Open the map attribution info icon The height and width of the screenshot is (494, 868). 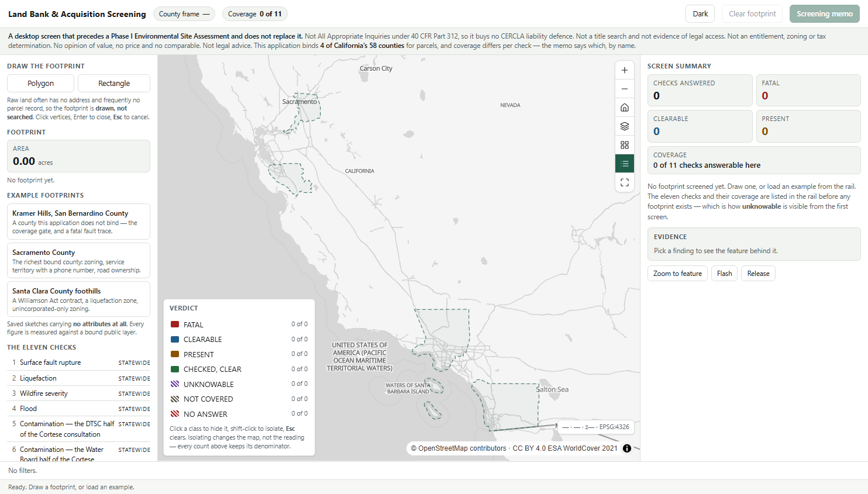tap(627, 448)
